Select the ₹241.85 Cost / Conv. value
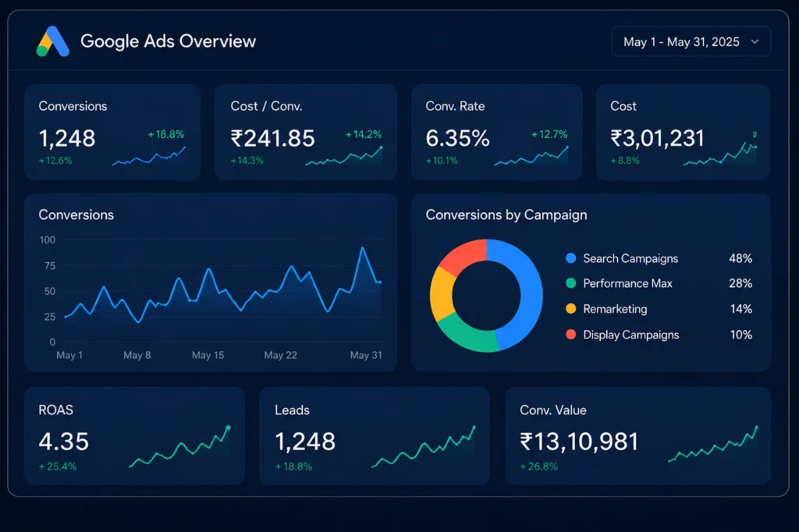Screen dimensions: 799x532 click(272, 138)
